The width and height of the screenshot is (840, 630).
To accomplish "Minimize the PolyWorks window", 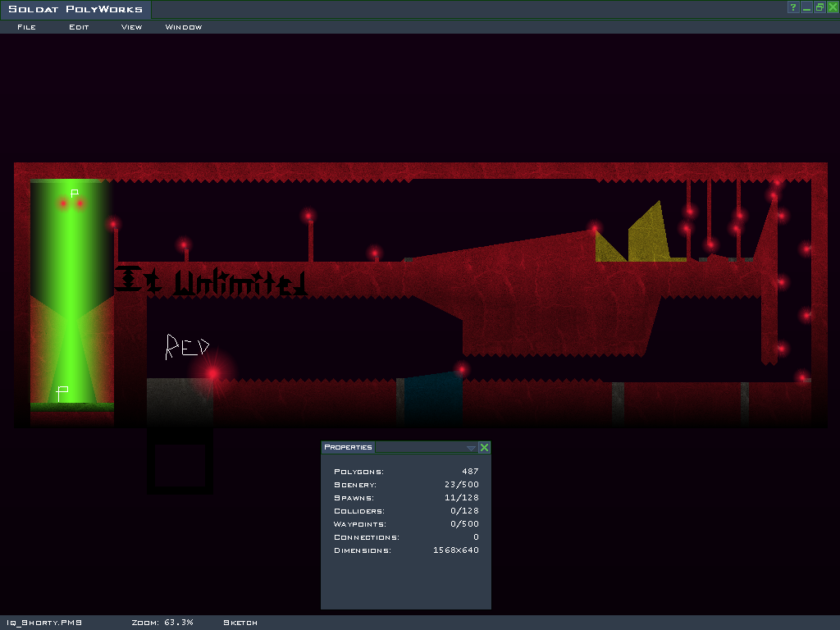I will coord(806,7).
